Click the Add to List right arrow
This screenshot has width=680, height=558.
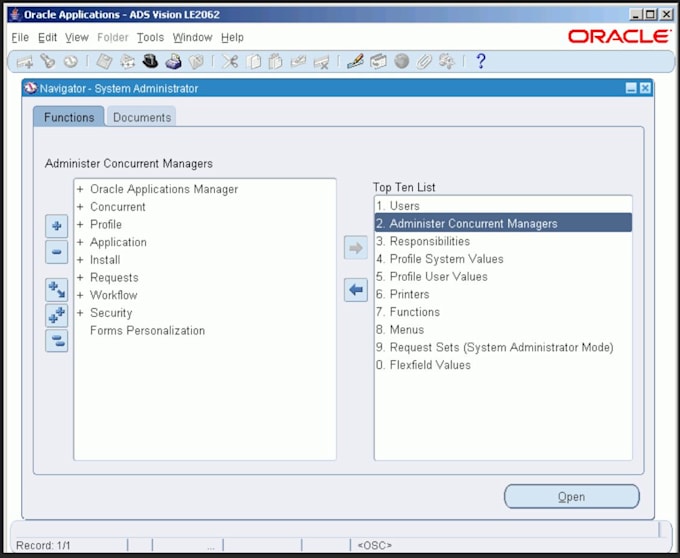[356, 248]
